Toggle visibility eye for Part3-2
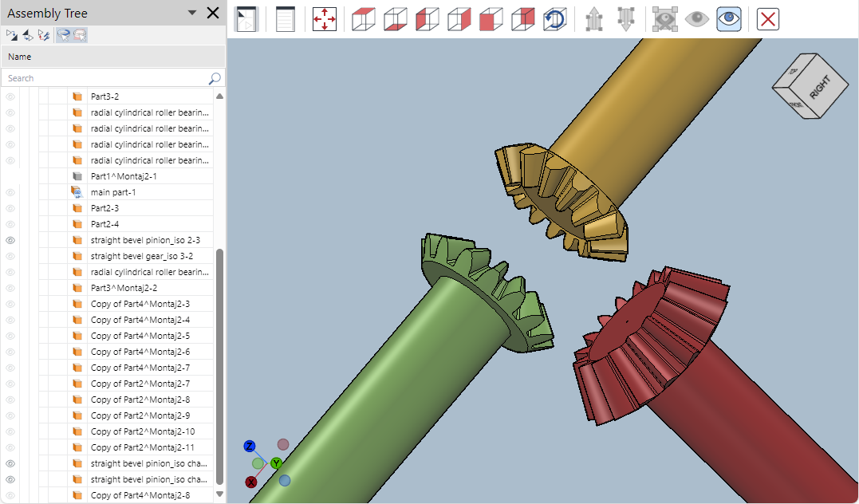The width and height of the screenshot is (859, 504). point(10,96)
